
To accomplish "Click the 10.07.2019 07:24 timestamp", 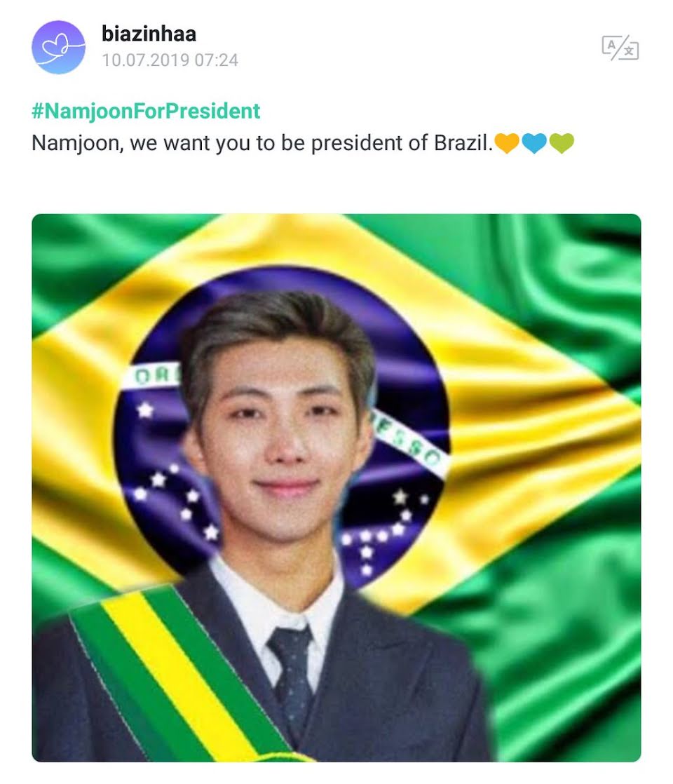I will (x=170, y=60).
